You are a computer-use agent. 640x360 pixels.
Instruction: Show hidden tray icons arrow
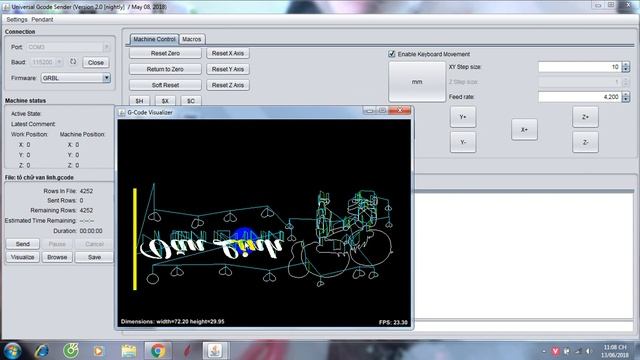coord(544,351)
